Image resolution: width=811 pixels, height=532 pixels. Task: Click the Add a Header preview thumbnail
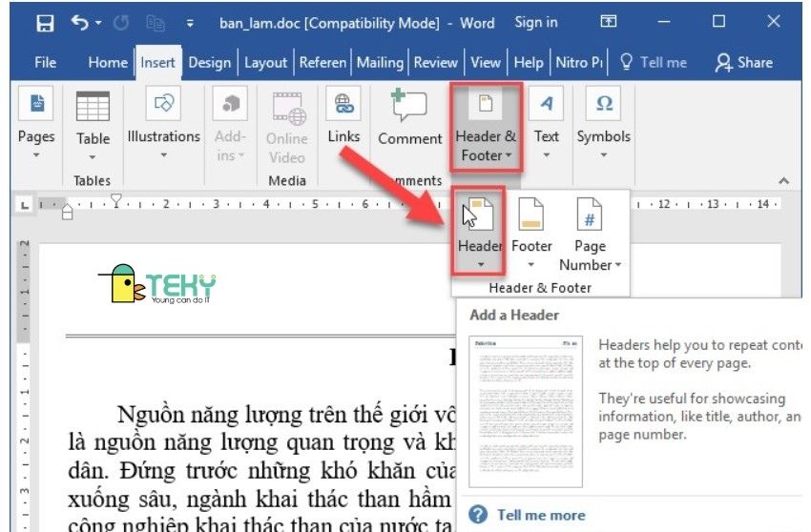click(x=526, y=411)
